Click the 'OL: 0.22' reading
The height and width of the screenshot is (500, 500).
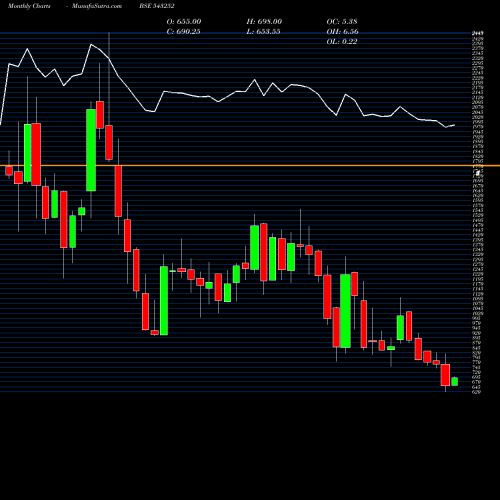tap(342, 41)
